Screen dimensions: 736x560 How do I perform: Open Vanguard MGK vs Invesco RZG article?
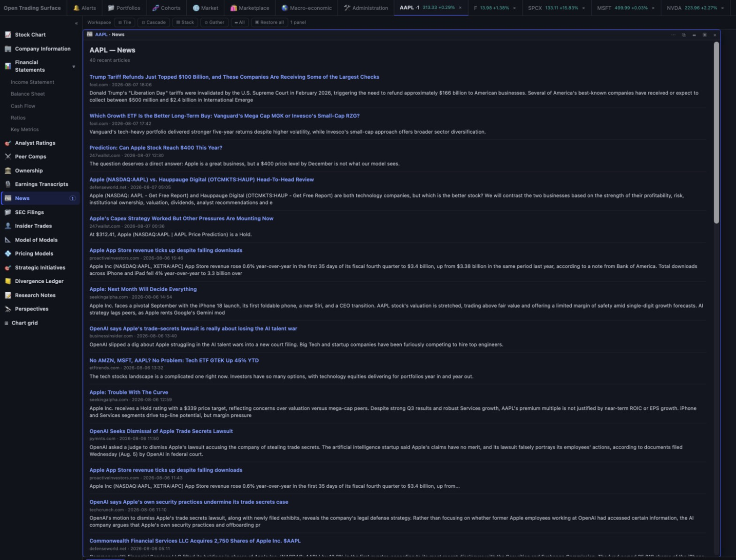pyautogui.click(x=224, y=116)
